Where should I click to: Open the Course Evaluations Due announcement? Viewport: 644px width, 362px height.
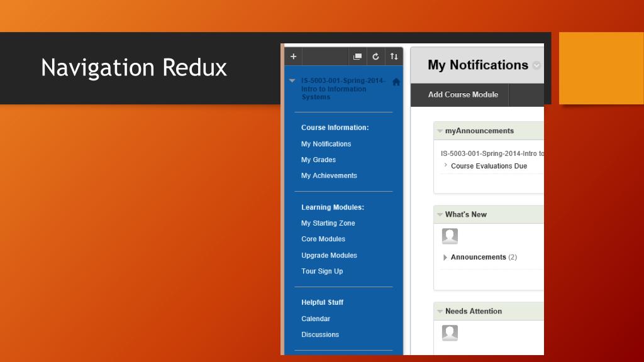pos(489,166)
